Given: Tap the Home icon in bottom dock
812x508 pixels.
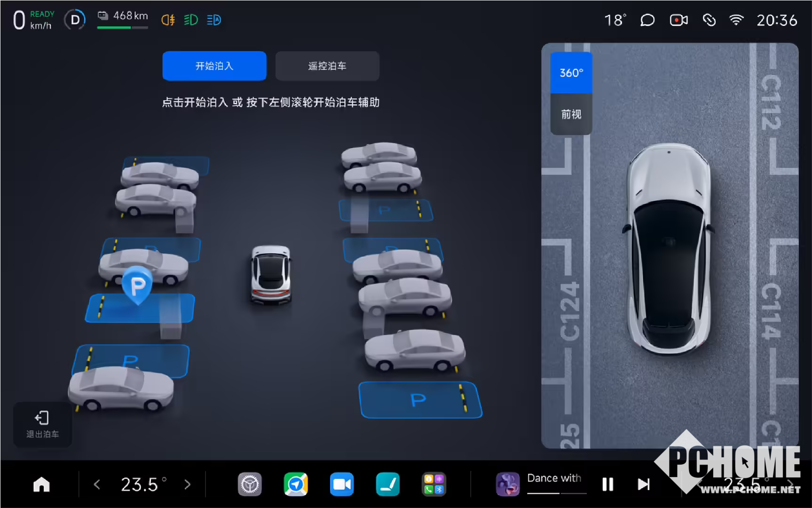Looking at the screenshot, I should [x=41, y=484].
